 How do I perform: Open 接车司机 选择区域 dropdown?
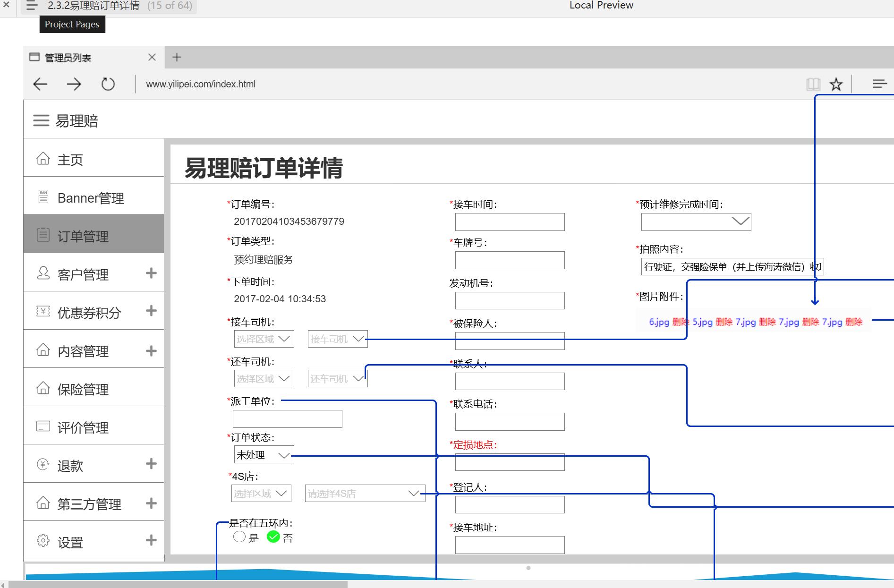coord(264,339)
